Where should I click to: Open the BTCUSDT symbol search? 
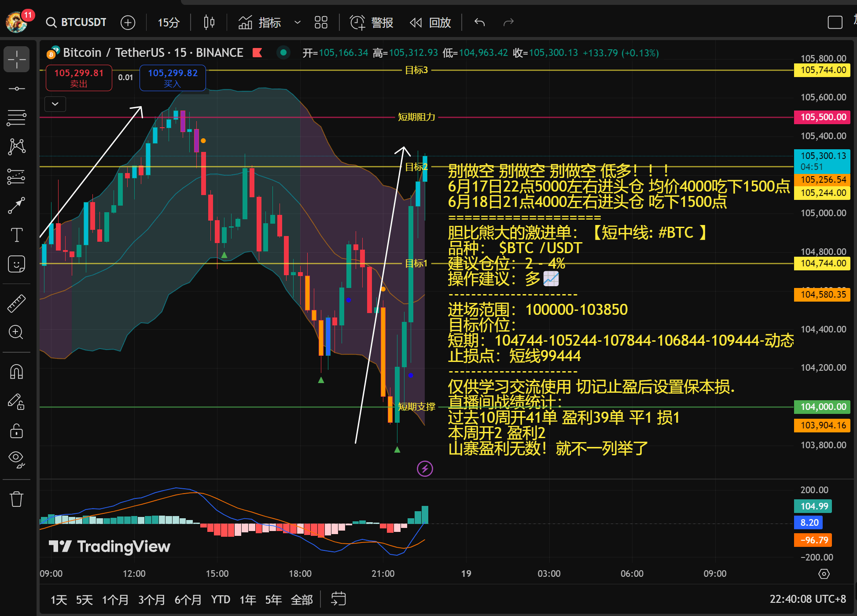coord(77,22)
